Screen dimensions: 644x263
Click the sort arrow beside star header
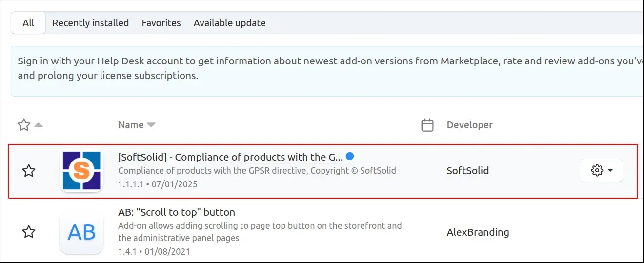[x=39, y=125]
